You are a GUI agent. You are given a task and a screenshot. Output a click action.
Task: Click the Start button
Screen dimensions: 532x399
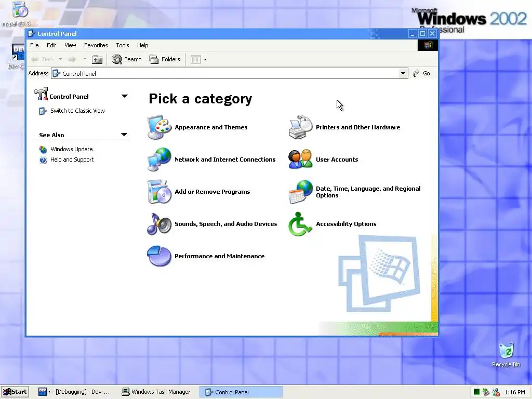tap(15, 392)
